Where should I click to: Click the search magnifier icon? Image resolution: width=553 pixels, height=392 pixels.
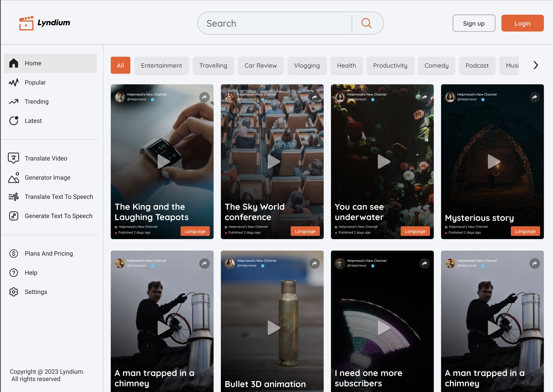(x=366, y=23)
